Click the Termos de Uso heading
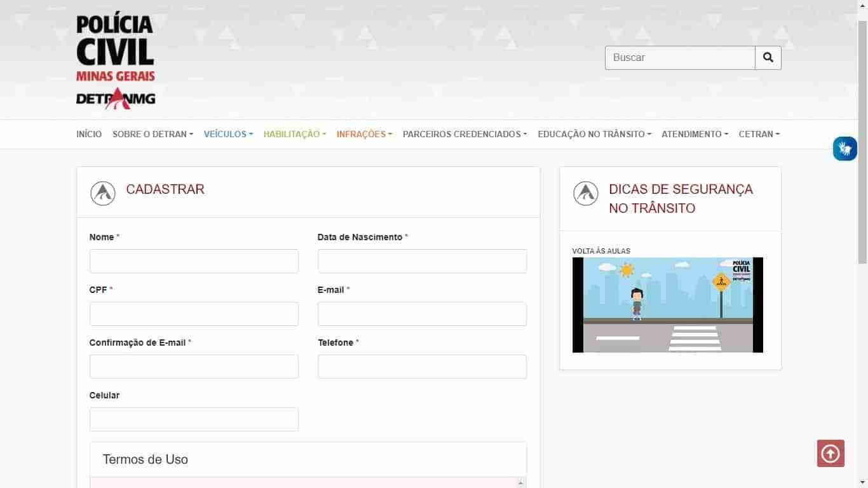The width and height of the screenshot is (868, 488). (146, 459)
